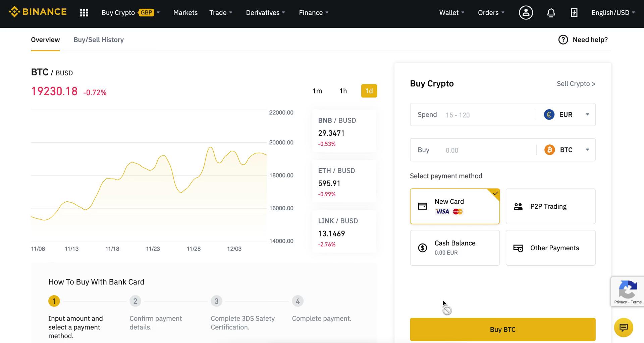Click the 22000.00 chart axis label
The width and height of the screenshot is (644, 343).
[x=281, y=113]
